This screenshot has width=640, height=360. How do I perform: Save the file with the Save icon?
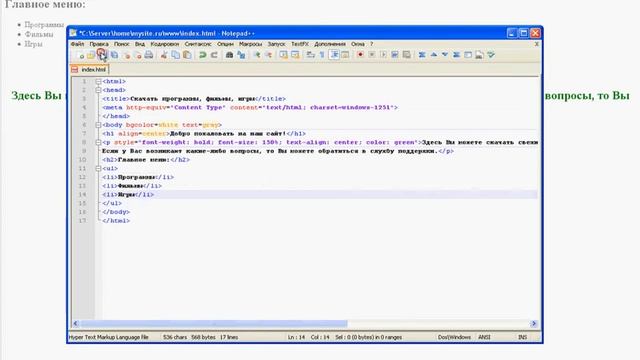click(102, 55)
